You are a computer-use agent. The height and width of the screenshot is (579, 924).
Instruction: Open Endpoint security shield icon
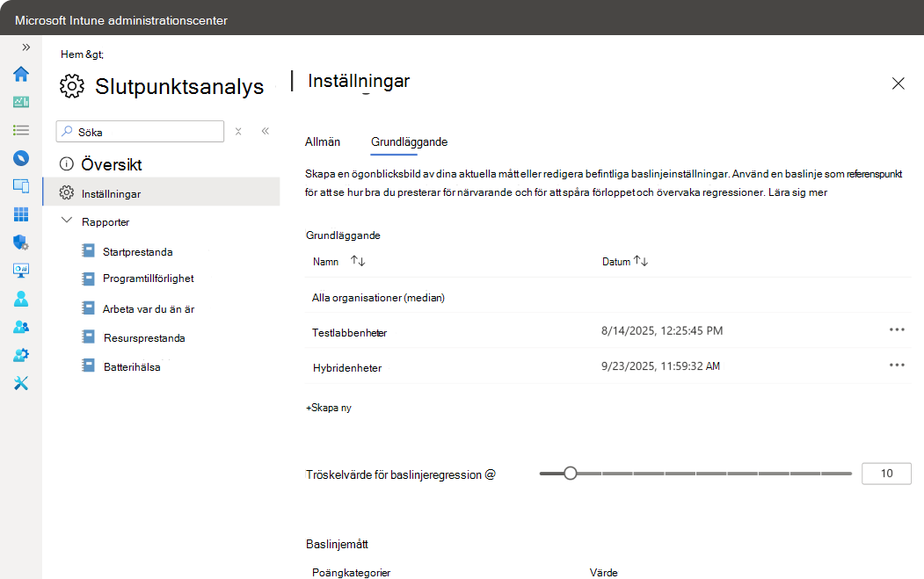point(21,242)
